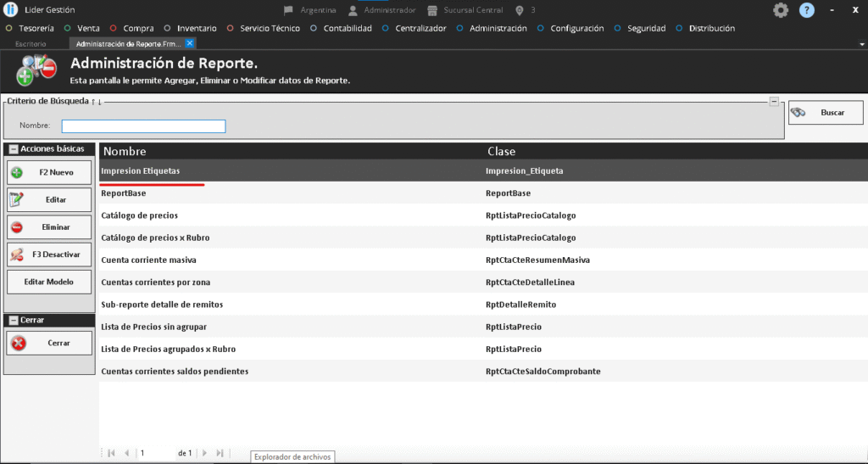Go to next page in pager
868x464 pixels.
pyautogui.click(x=204, y=453)
